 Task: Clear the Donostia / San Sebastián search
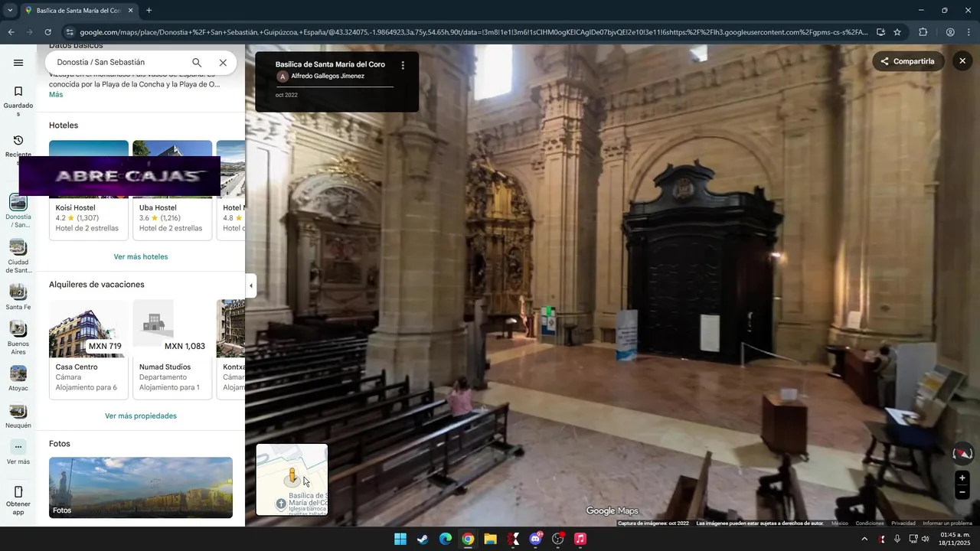pos(223,63)
